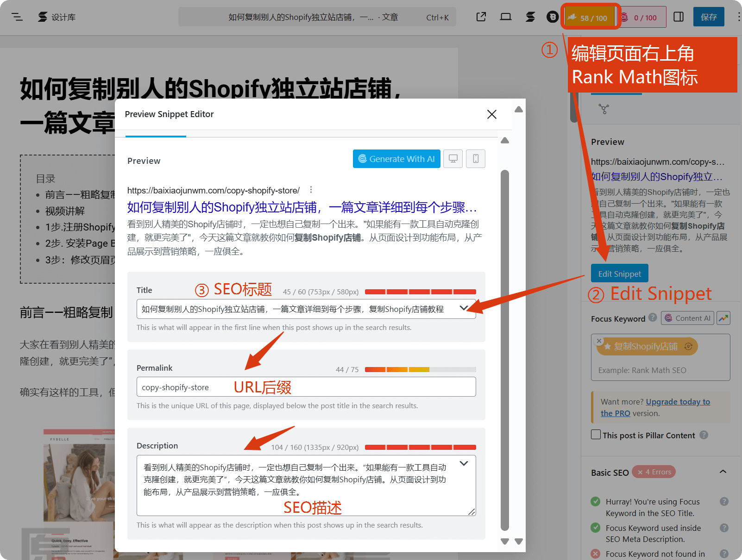Open the document overview list icon

(x=17, y=17)
